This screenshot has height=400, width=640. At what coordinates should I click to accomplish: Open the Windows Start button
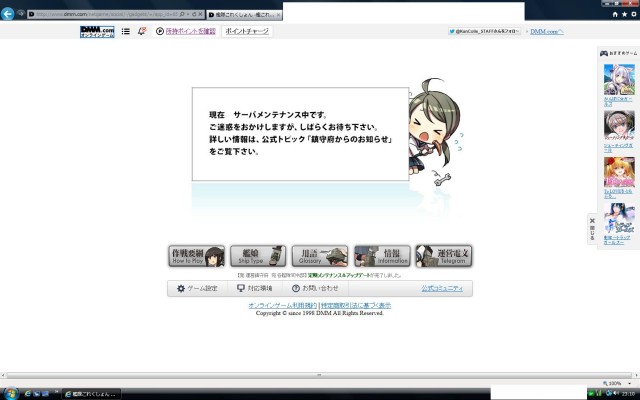10,394
